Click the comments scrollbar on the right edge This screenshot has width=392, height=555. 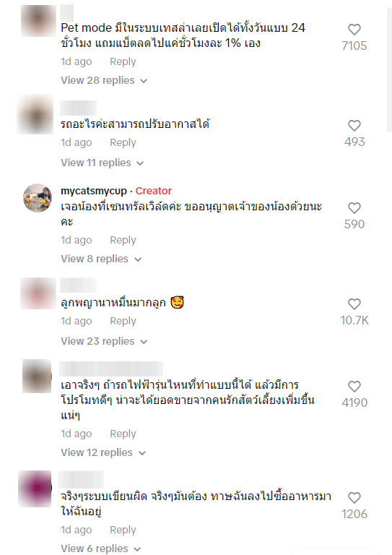[389, 67]
